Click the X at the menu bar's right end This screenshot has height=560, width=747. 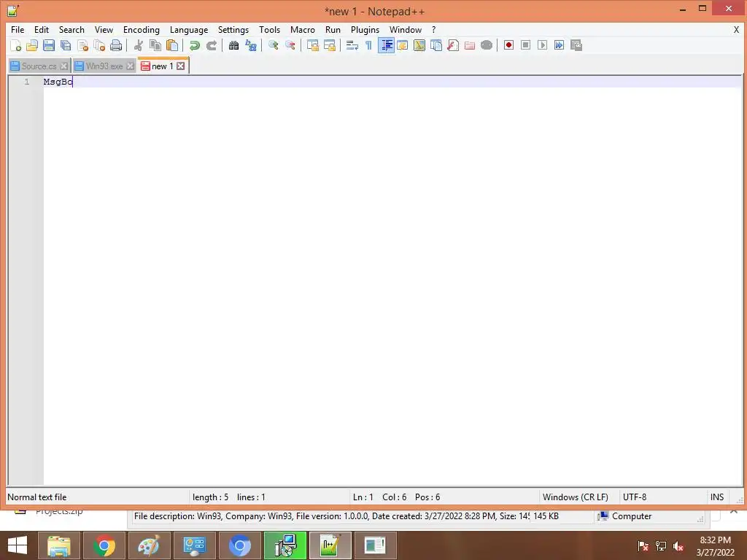[736, 29]
